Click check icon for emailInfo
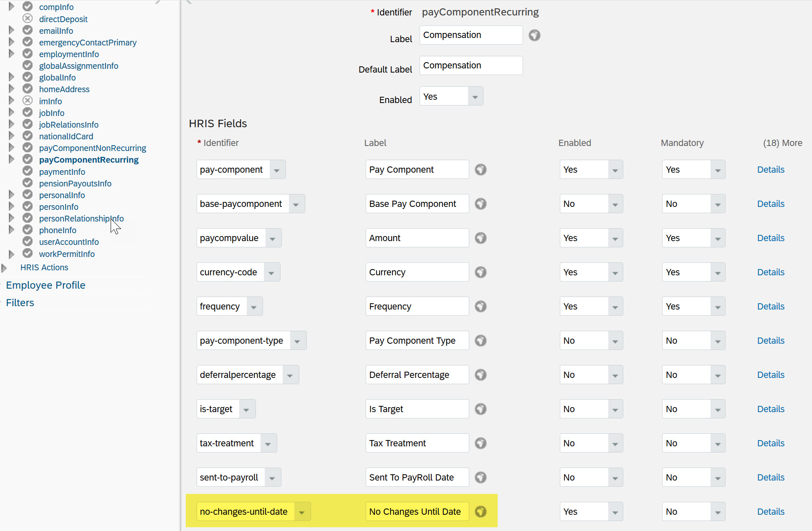This screenshot has height=531, width=812. coord(28,30)
